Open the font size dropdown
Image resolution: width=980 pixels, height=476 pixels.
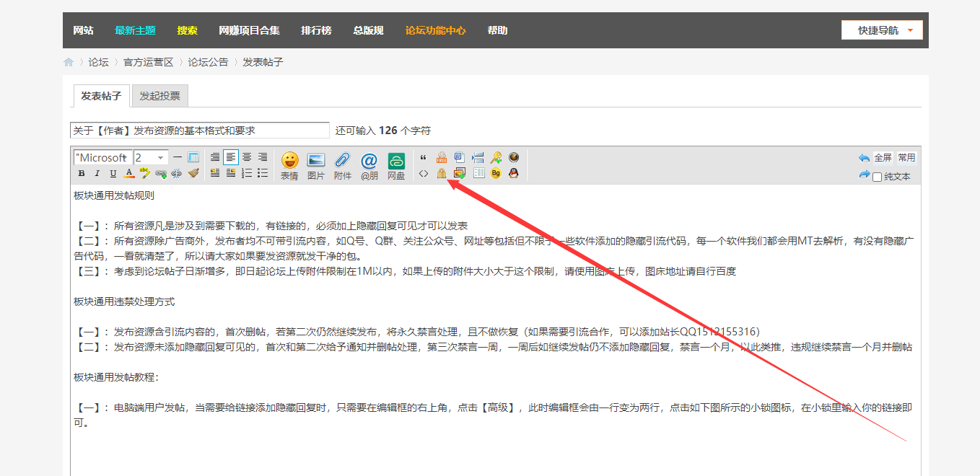click(151, 157)
